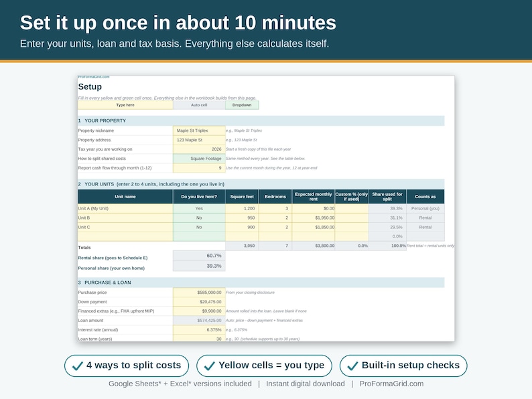Click the total rent cell $3,800.00
The image size is (532, 399).
(314, 246)
